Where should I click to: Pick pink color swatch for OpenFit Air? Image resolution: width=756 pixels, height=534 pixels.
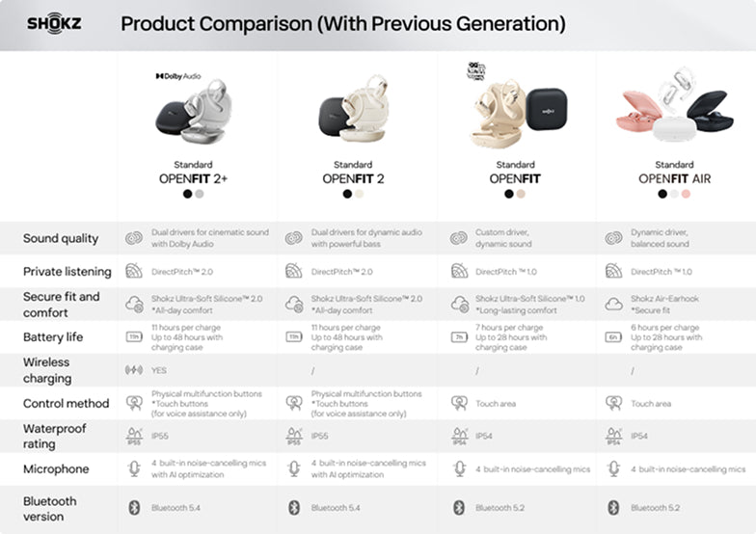coord(687,194)
